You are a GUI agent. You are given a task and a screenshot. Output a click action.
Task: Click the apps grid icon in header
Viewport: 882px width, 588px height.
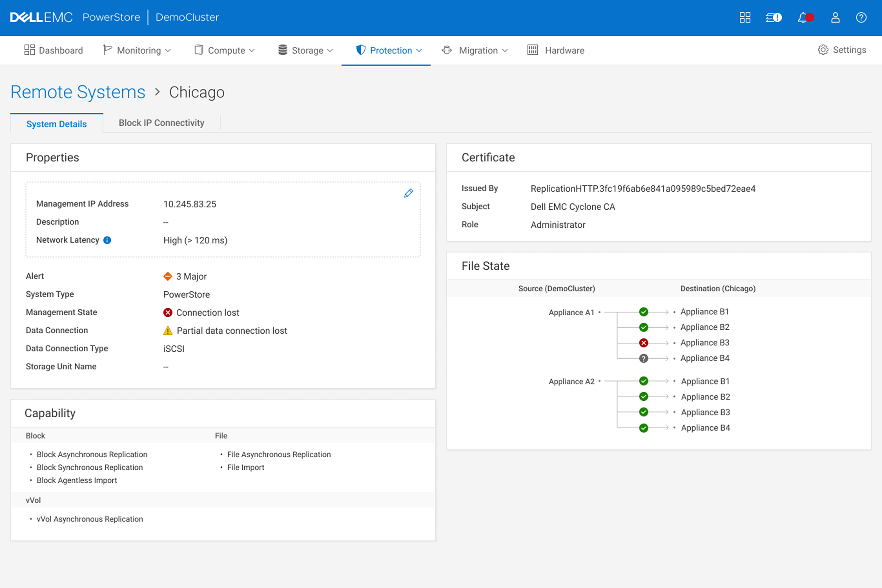[745, 18]
